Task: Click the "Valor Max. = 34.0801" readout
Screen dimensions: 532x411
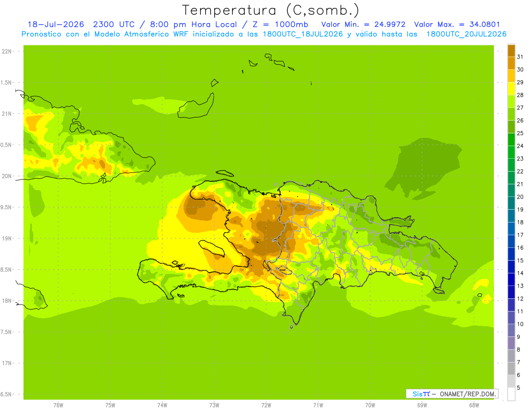Action: 457,24
